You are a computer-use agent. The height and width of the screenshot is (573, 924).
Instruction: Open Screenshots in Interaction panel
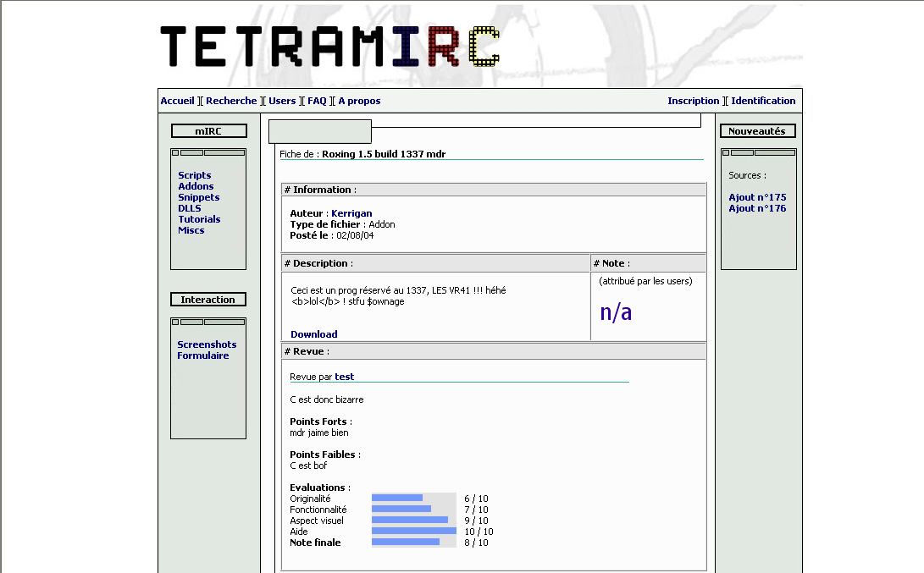[207, 344]
